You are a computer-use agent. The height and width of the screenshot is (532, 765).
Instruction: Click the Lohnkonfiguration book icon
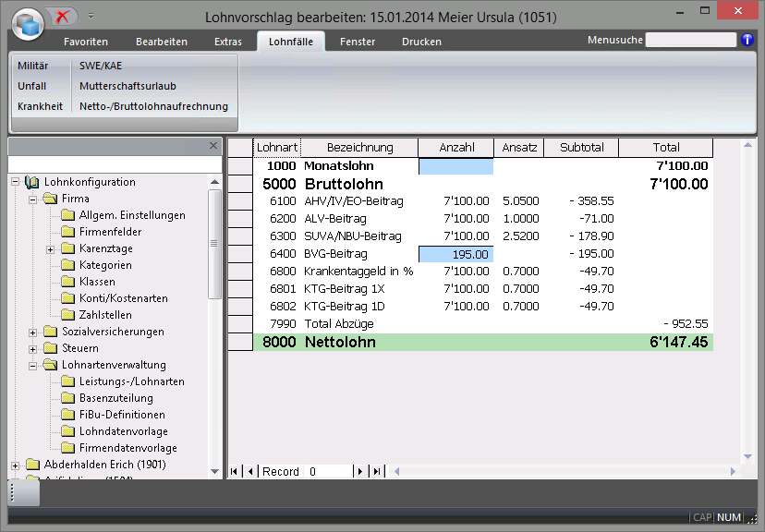click(x=32, y=182)
